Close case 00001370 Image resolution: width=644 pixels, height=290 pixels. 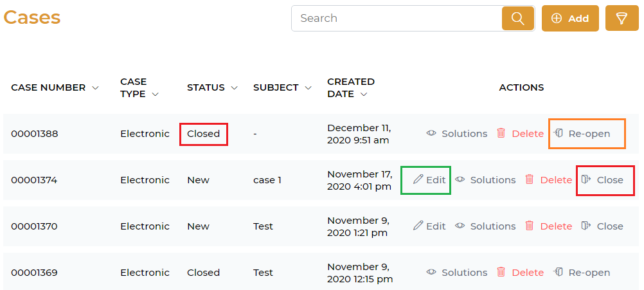pyautogui.click(x=602, y=226)
